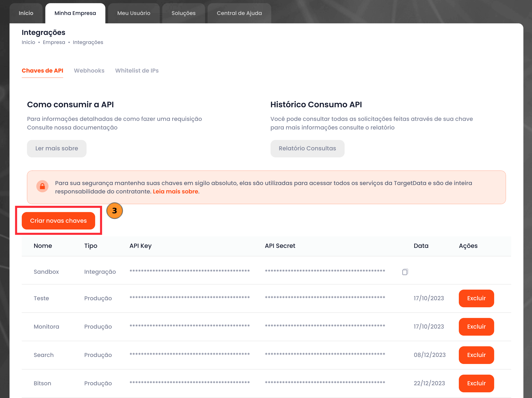Select the Chaves de API sub-tab
Image resolution: width=532 pixels, height=398 pixels.
[x=42, y=71]
